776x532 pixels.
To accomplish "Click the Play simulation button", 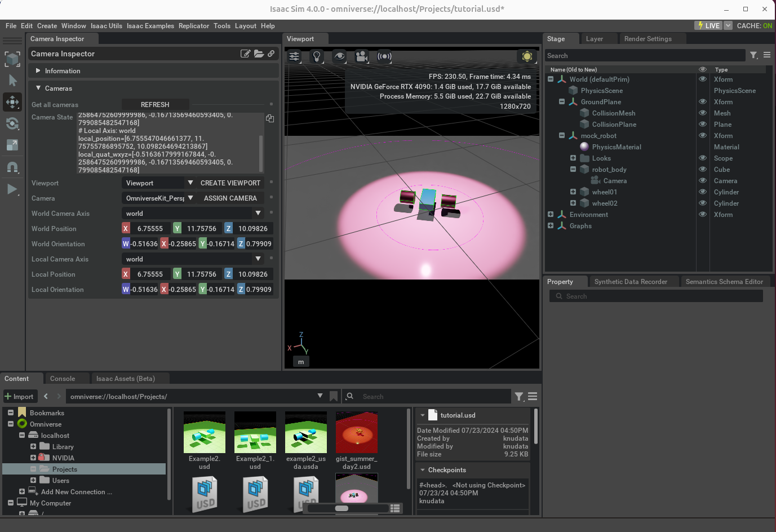I will (12, 189).
